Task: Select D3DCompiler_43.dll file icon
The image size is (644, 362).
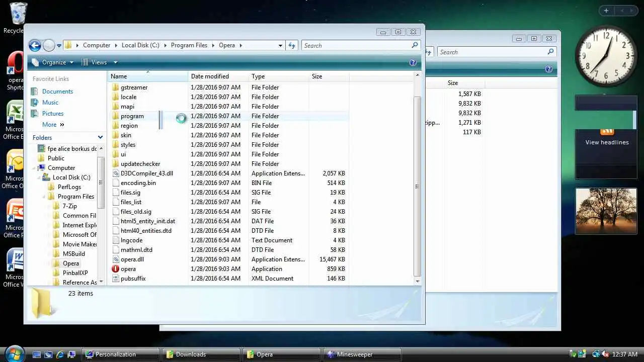Action: point(115,173)
